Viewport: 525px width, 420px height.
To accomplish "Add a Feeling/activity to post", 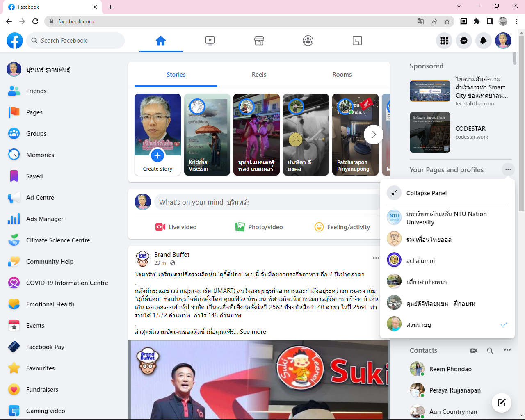I will 342,227.
